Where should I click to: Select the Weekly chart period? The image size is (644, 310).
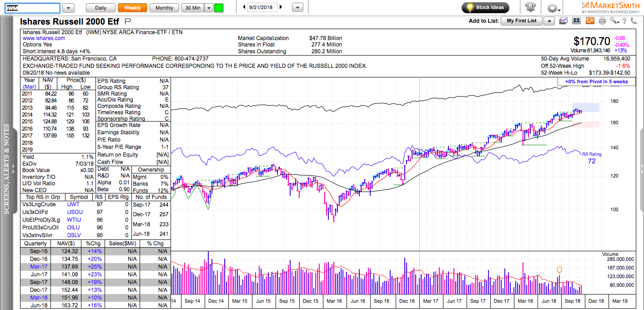132,8
